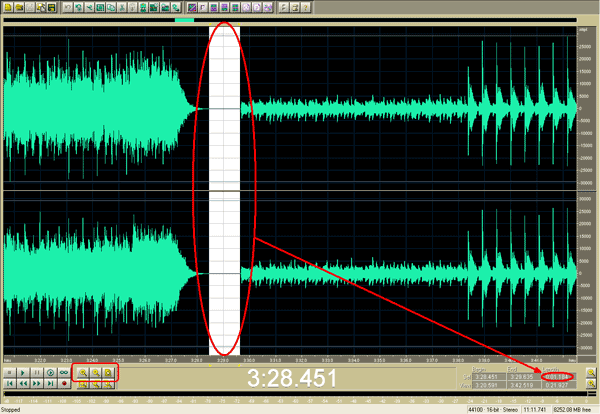
Task: Click the red Record button
Action: click(64, 384)
